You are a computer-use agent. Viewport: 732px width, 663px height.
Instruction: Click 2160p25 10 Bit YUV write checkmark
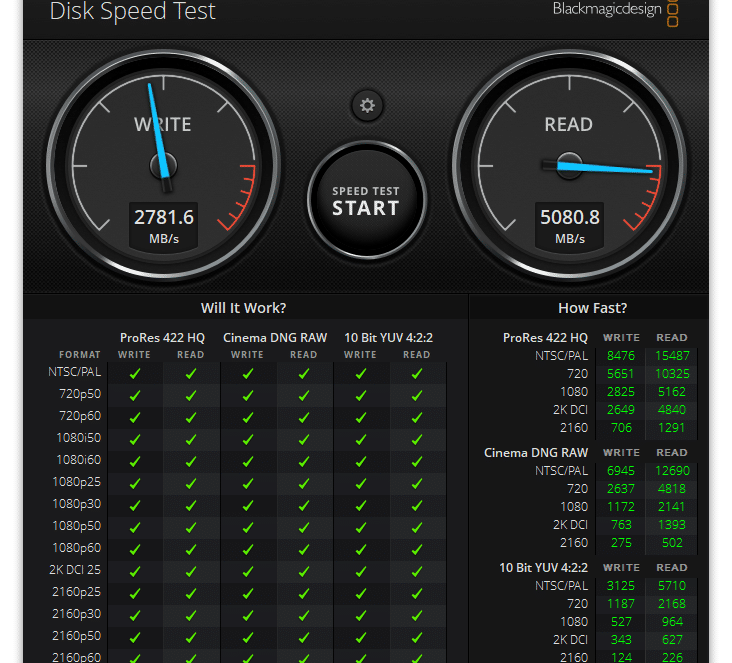coord(361,593)
